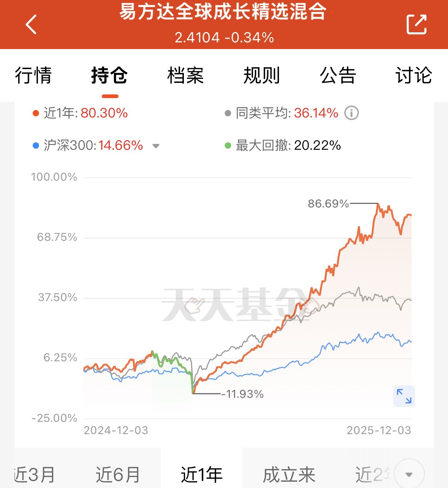Select the 近1年 time range

point(202,475)
